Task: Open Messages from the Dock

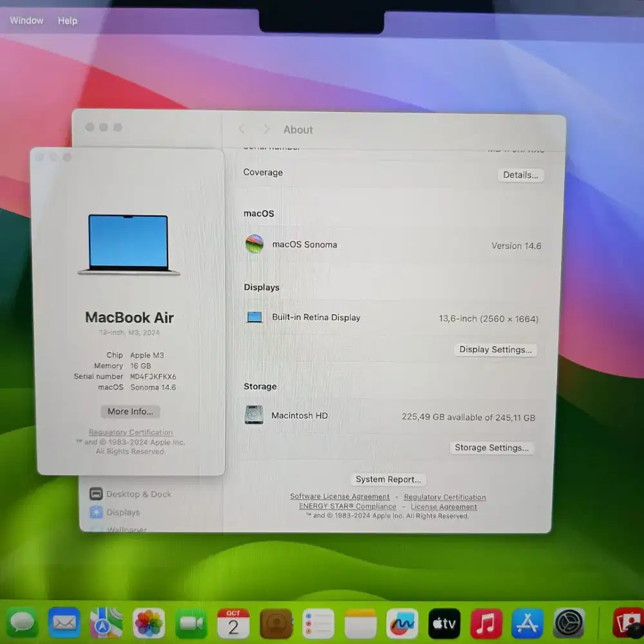Action: pyautogui.click(x=23, y=623)
